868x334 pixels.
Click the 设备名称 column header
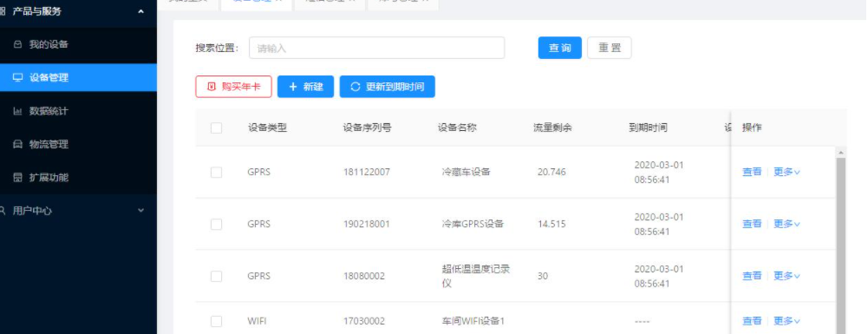tap(457, 128)
